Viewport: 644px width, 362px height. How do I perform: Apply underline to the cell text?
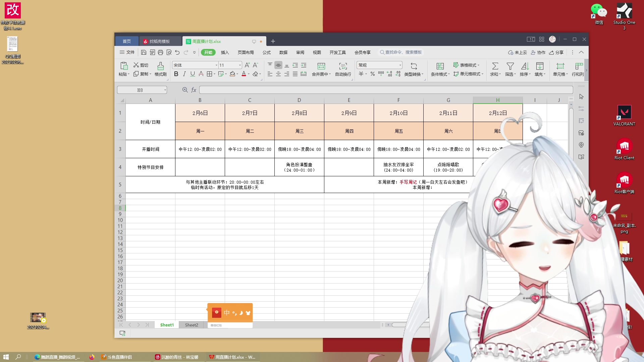(192, 74)
